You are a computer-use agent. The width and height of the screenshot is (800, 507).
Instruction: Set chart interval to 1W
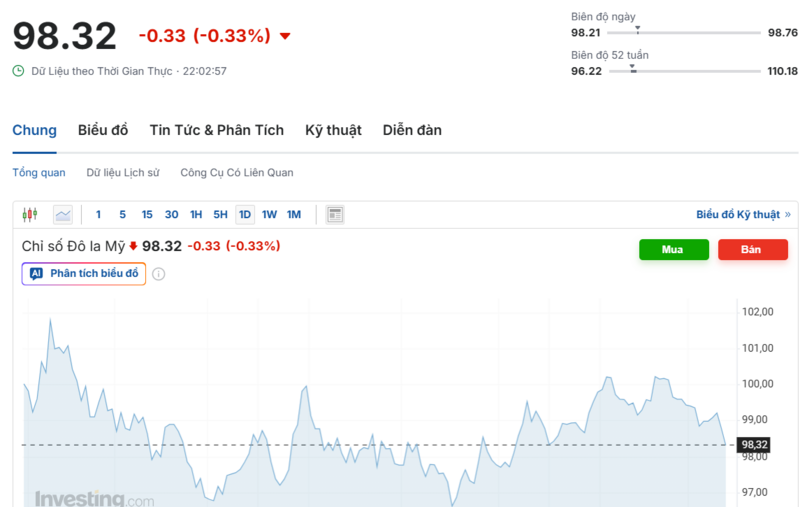(269, 214)
